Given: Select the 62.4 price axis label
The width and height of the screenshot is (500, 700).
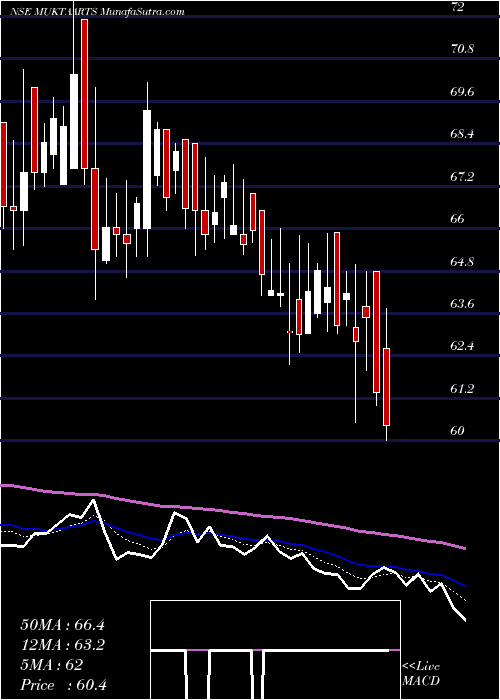Looking at the screenshot, I should [462, 346].
